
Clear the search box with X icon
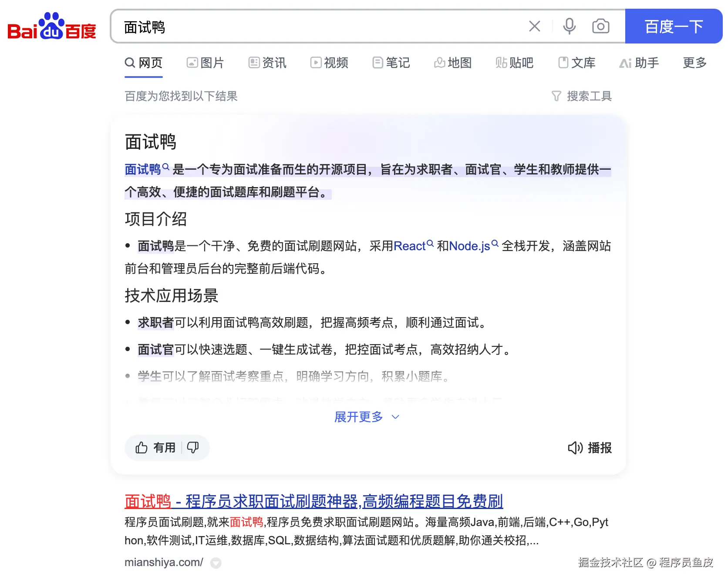coord(535,27)
